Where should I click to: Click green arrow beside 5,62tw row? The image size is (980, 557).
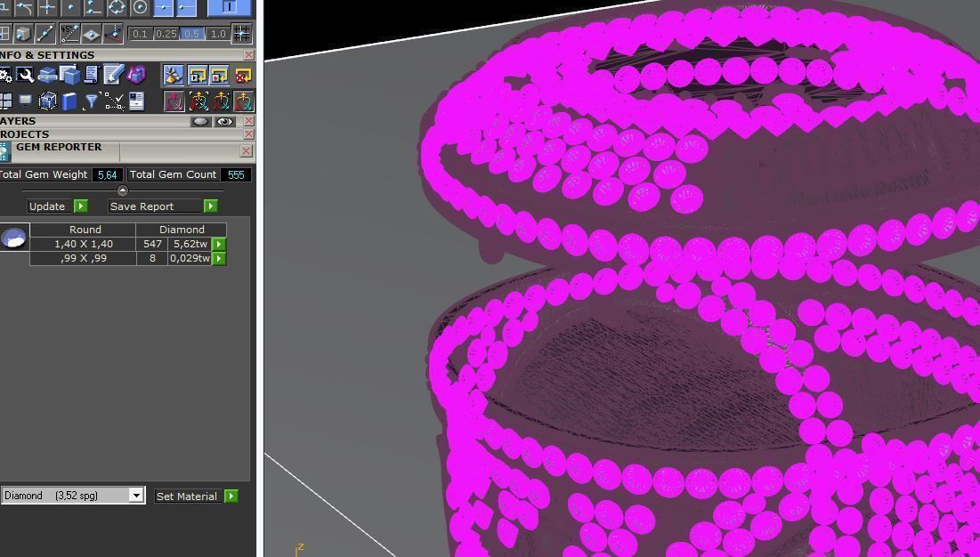219,244
